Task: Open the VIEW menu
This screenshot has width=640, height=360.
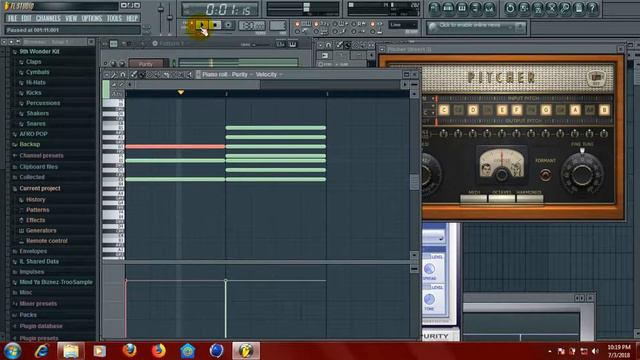Action: tap(71, 18)
